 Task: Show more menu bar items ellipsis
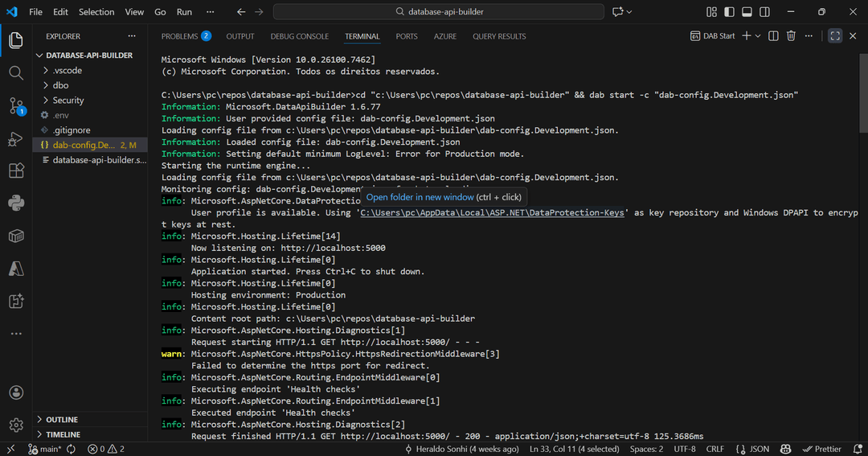pyautogui.click(x=210, y=11)
